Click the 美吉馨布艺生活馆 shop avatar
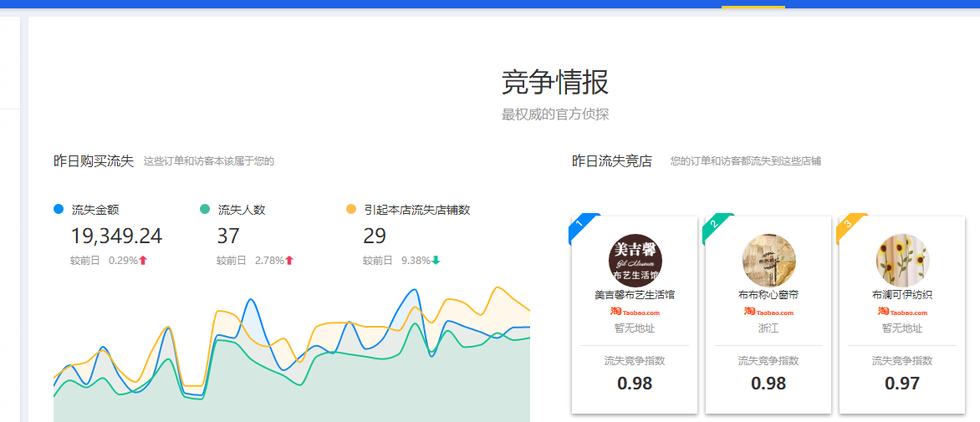Image resolution: width=980 pixels, height=422 pixels. (635, 260)
